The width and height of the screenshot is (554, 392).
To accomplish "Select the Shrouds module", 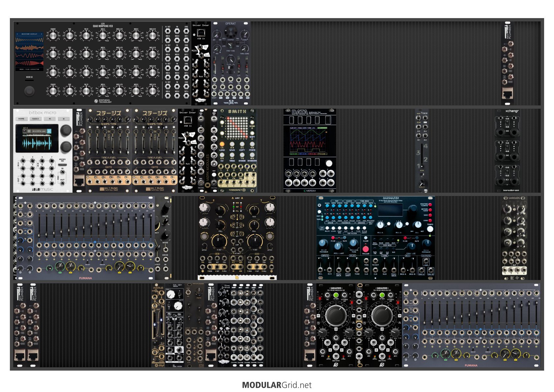I will 514,238.
